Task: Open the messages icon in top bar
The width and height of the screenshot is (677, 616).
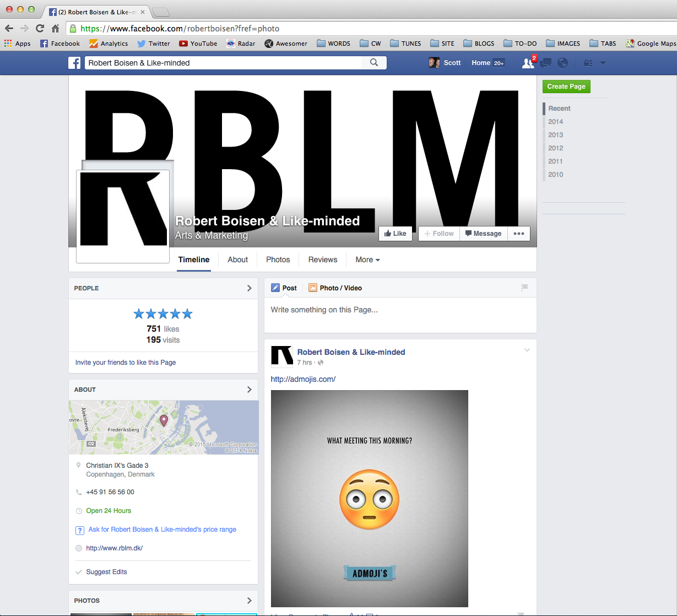Action: [x=546, y=63]
